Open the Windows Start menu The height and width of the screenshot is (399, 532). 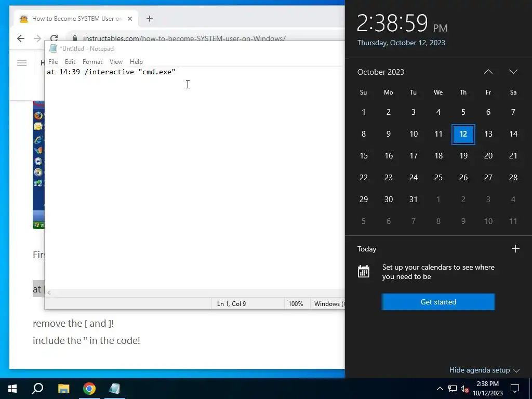(12, 388)
